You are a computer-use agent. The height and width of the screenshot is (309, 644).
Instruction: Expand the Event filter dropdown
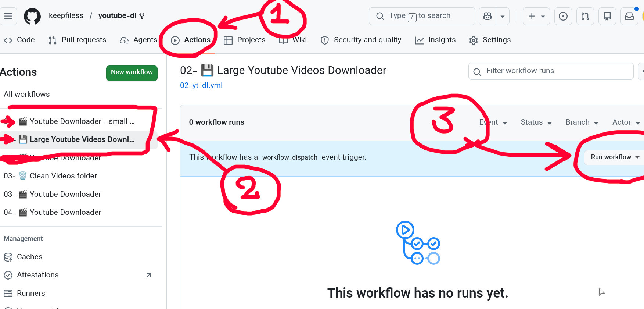coord(493,122)
